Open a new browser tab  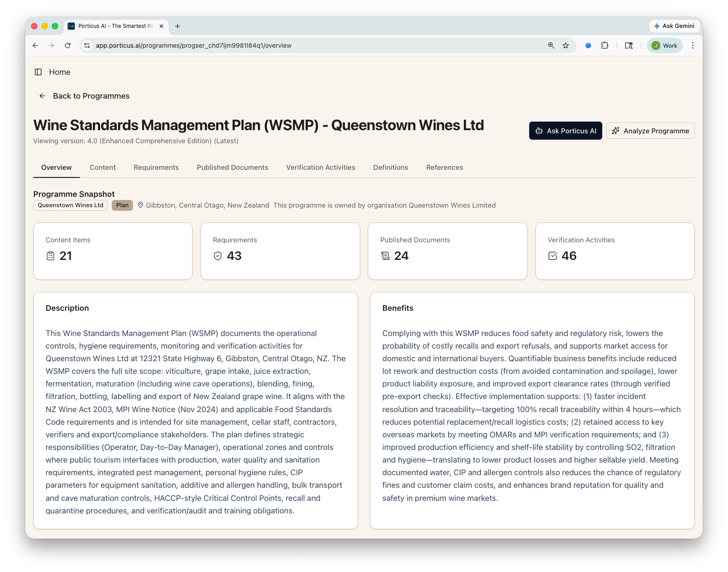178,26
